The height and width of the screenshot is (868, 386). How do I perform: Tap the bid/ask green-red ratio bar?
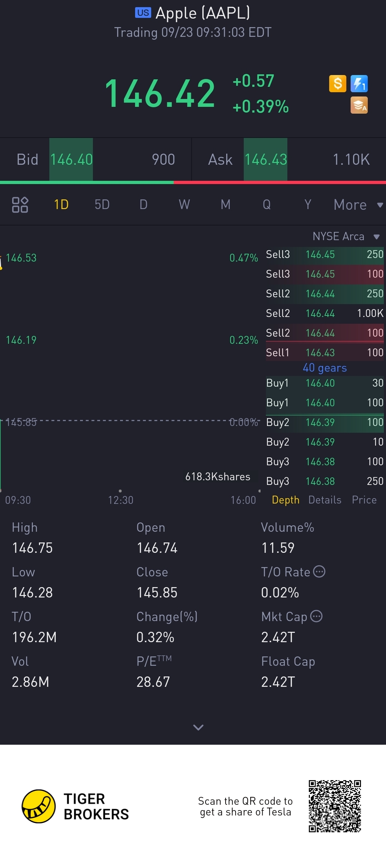click(x=193, y=183)
